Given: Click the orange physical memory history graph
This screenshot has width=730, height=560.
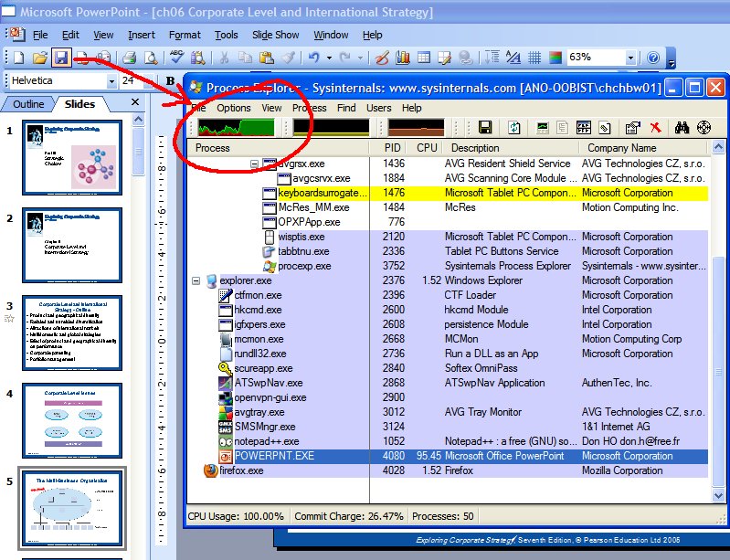Looking at the screenshot, I should (417, 127).
